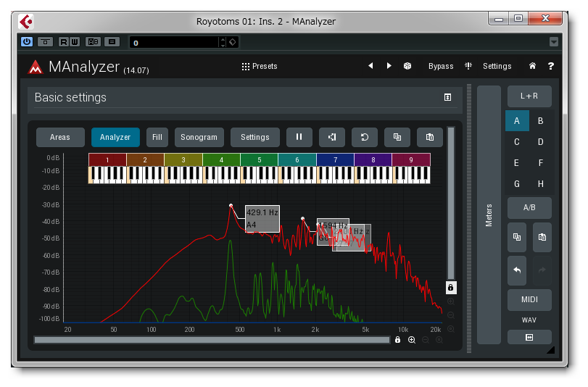The width and height of the screenshot is (588, 387).
Task: Click the horizontal zoom-in magnifier
Action: point(412,340)
